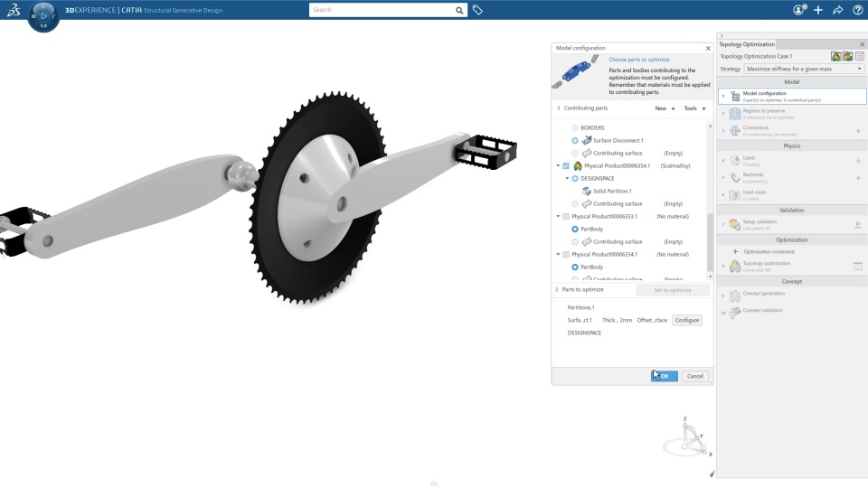868x488 pixels.
Task: Click the plus add icon in top bar
Action: click(x=818, y=10)
